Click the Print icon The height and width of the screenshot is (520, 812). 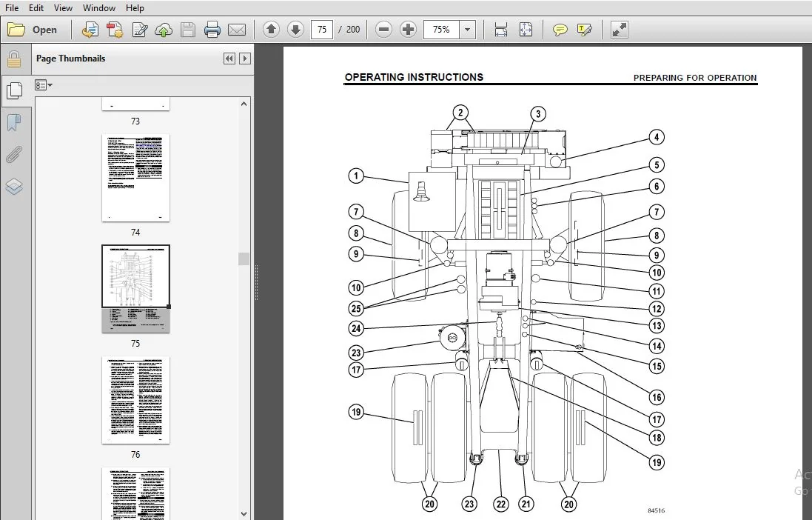(212, 30)
